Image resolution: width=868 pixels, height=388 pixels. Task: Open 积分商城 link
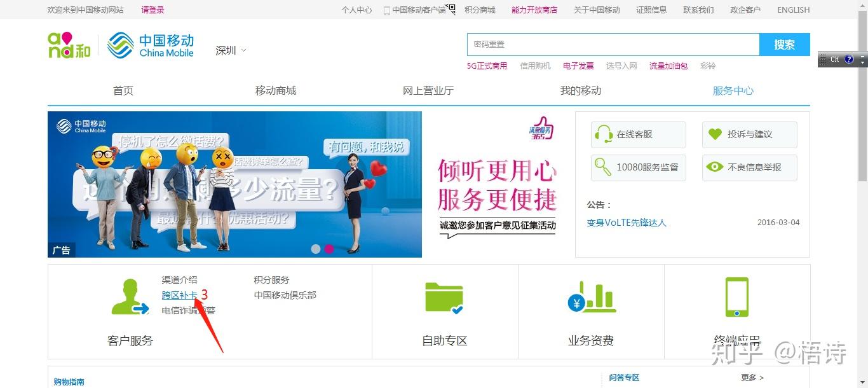480,10
